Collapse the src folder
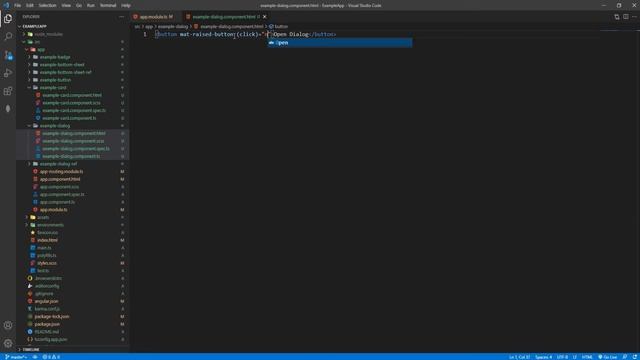The width and height of the screenshot is (640, 360). pos(37,42)
